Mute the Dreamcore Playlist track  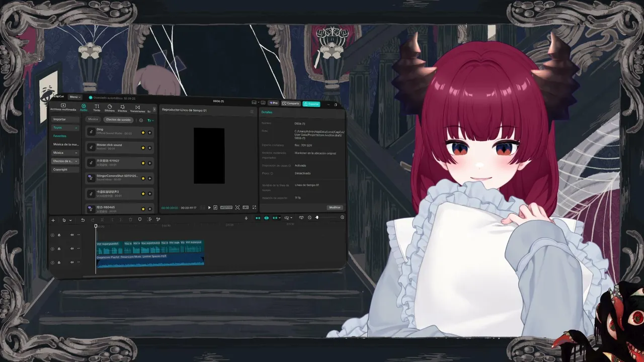72,262
